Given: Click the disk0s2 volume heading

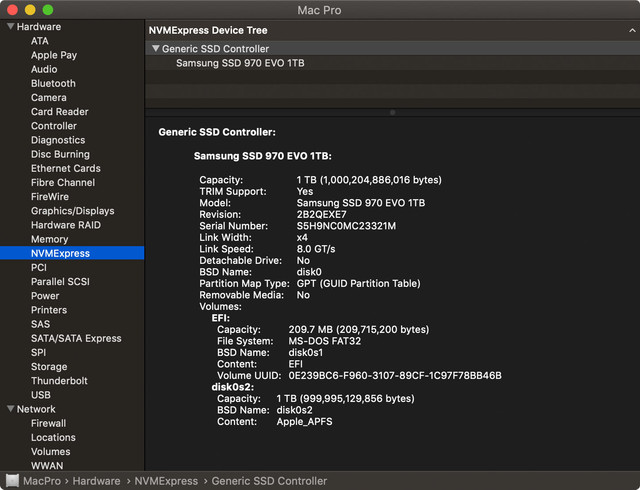Looking at the screenshot, I should 232,387.
